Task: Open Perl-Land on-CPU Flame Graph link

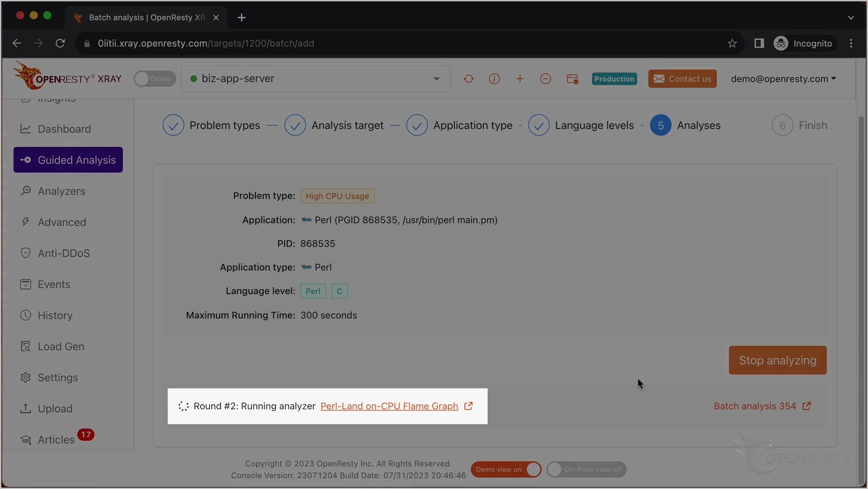Action: [x=389, y=406]
